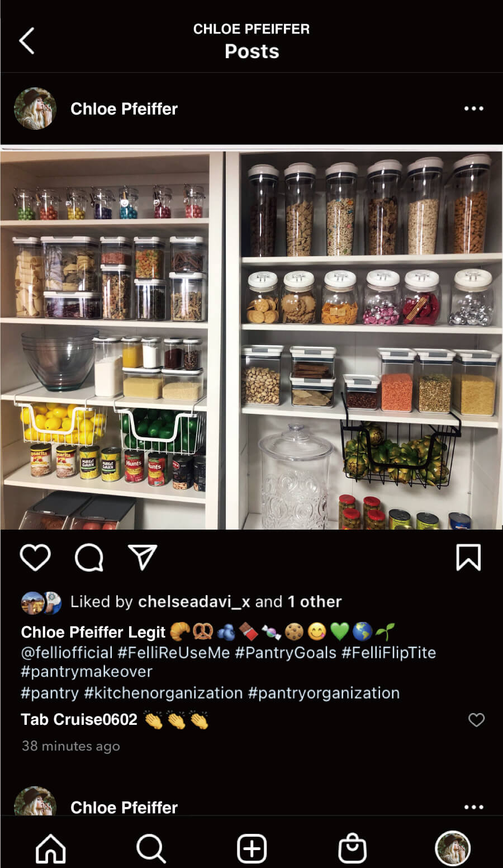Save the post with bookmark icon

click(468, 558)
